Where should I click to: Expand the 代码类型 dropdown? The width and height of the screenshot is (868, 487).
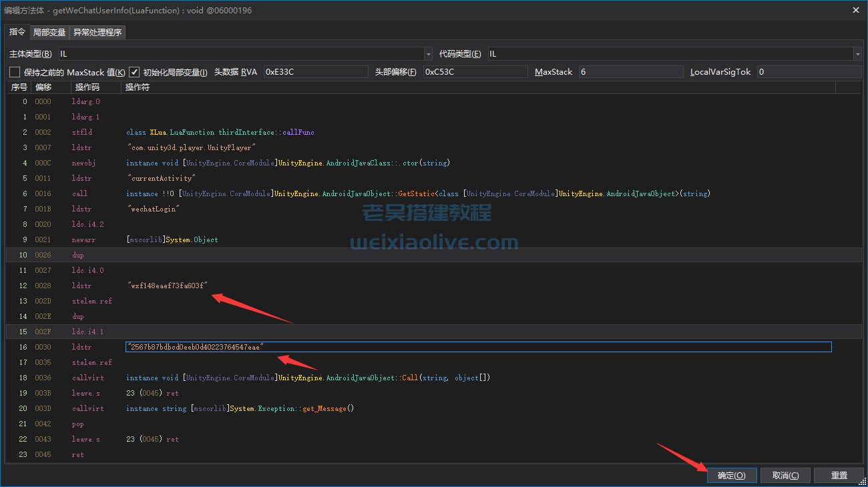coord(857,54)
